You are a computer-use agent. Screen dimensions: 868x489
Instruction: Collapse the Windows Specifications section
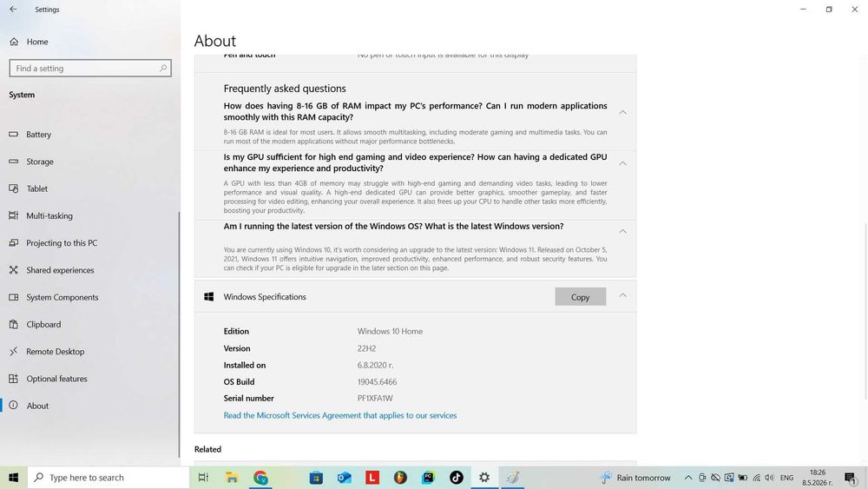coord(622,295)
